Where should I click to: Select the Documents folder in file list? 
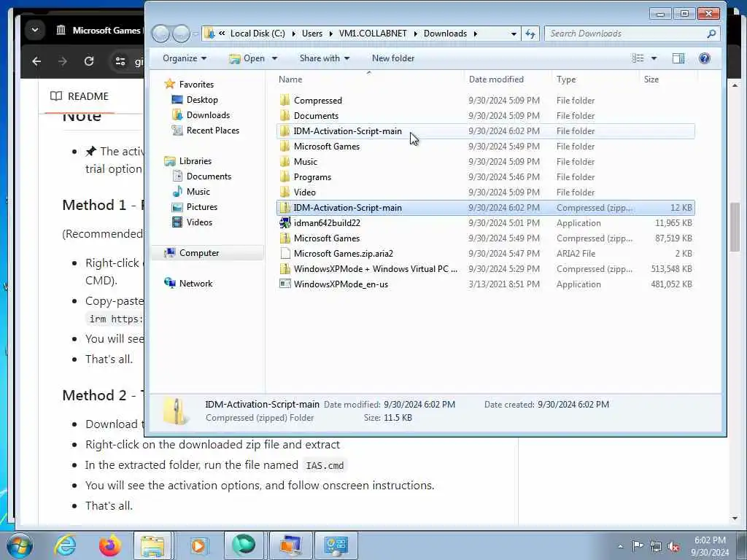[485, 116]
